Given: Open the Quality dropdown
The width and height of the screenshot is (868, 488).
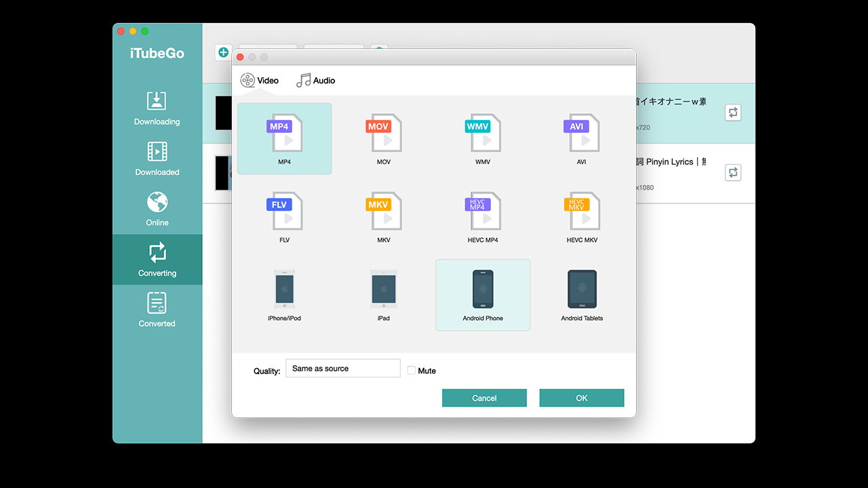Looking at the screenshot, I should pyautogui.click(x=342, y=368).
